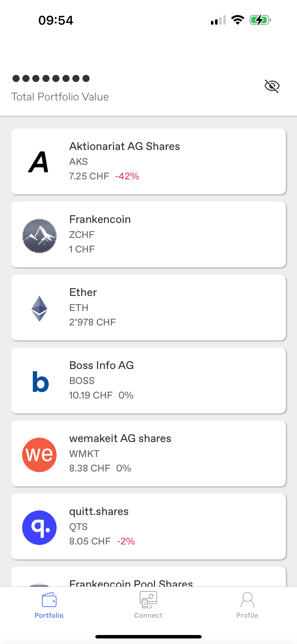Open the Frankencoin ZCHF card
The image size is (297, 644).
[x=148, y=234]
